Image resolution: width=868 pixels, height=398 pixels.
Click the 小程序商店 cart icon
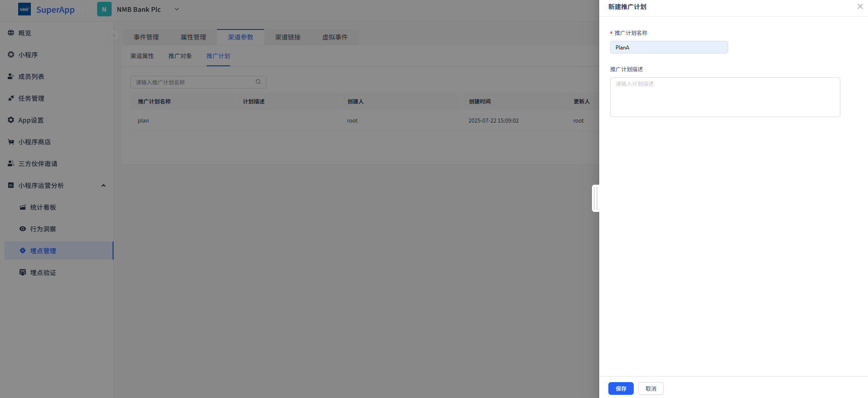(x=11, y=142)
